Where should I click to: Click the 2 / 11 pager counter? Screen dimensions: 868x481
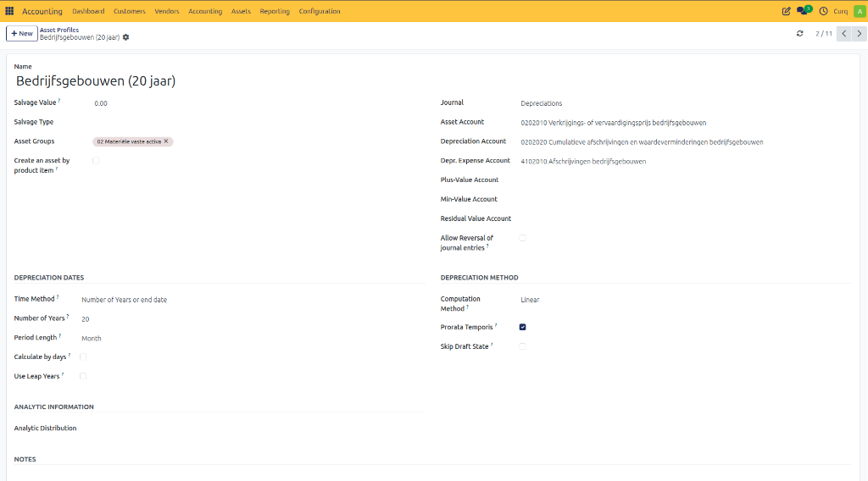click(824, 34)
